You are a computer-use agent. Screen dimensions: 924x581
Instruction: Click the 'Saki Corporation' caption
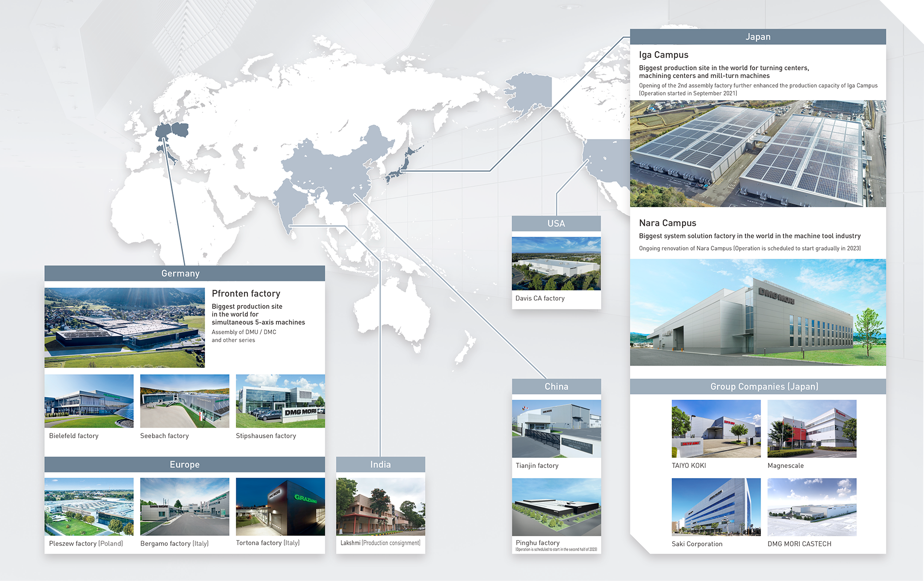point(697,544)
